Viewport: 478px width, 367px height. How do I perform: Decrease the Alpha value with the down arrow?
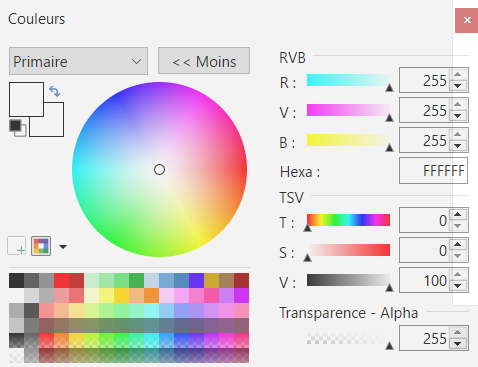click(458, 344)
